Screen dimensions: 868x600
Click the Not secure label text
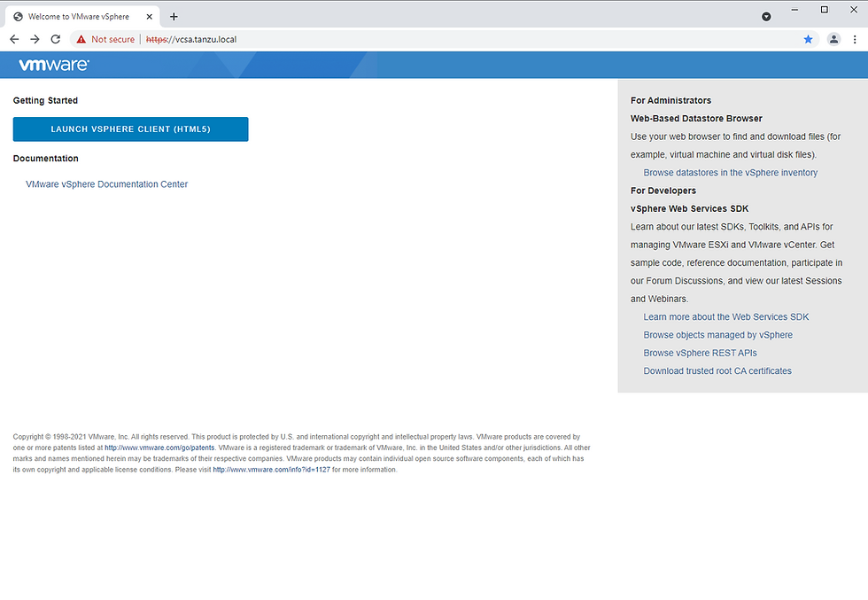click(x=113, y=39)
